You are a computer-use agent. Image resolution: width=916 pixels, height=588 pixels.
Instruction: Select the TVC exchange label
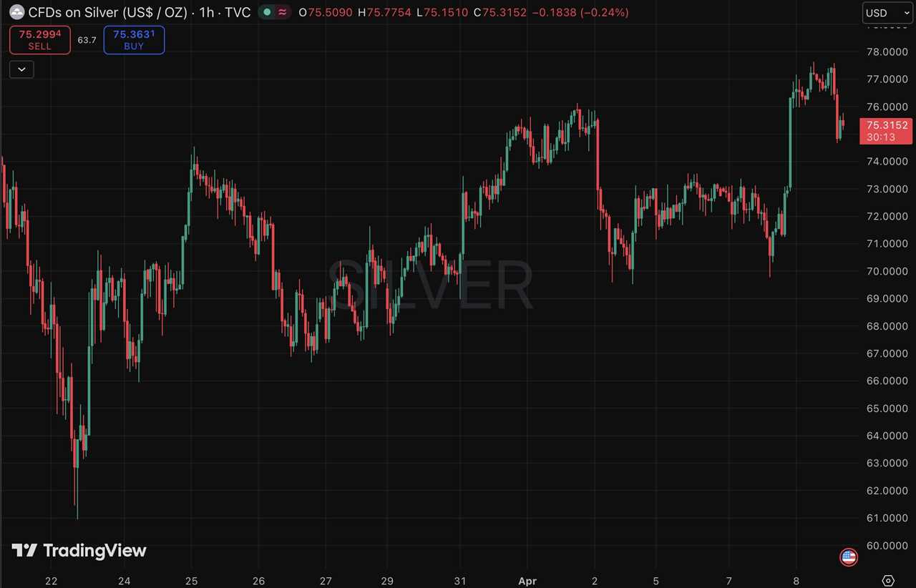click(237, 12)
